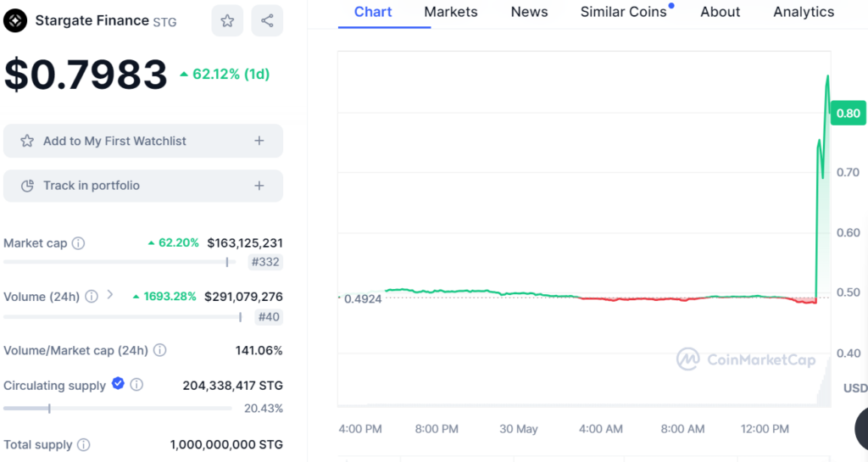Screen dimensions: 868x462
Task: Switch to the Markets tab
Action: tap(450, 12)
